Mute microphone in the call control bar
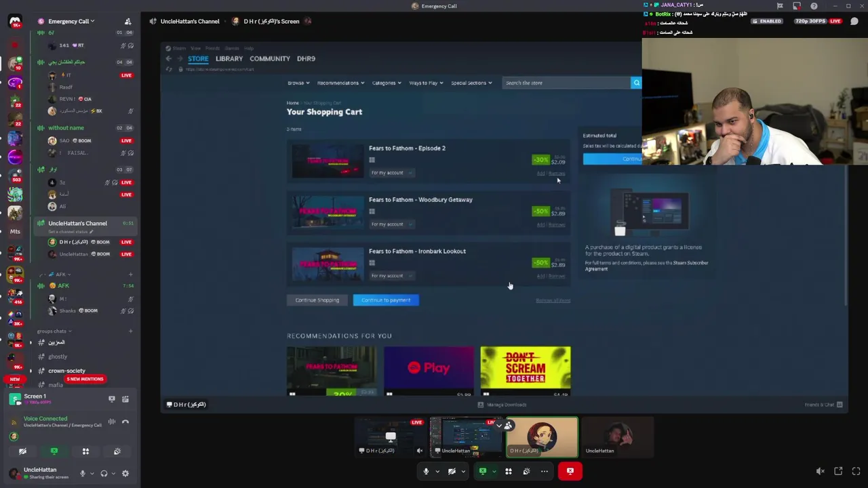 426,471
